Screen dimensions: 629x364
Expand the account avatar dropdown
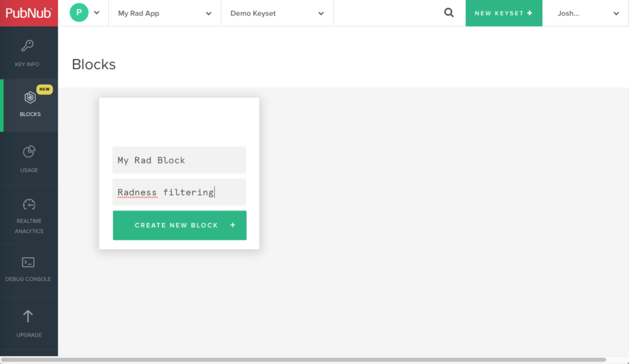[x=96, y=12]
